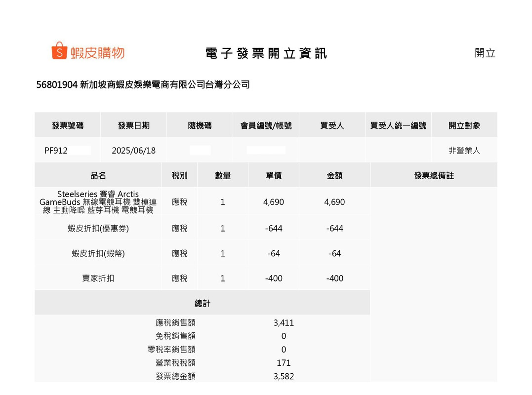This screenshot has height=395, width=532.
Task: Click the 發票總備註 column header
Action: [x=434, y=175]
